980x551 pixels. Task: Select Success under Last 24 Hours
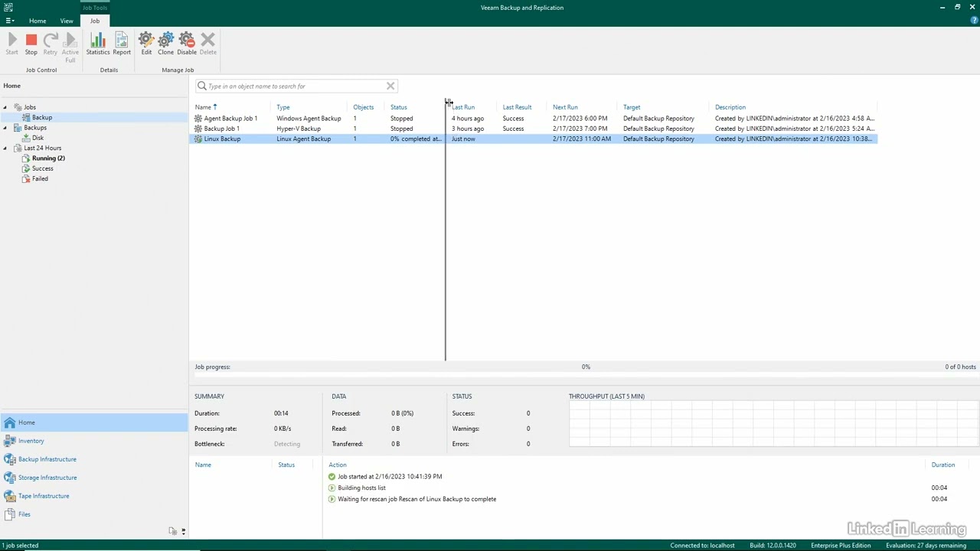(x=42, y=168)
